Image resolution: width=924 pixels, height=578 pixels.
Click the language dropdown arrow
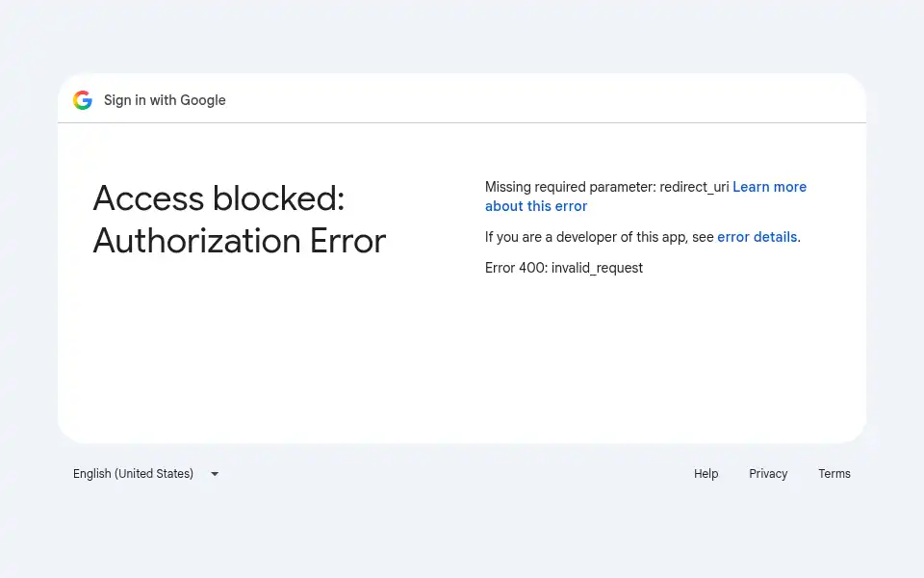(x=215, y=474)
